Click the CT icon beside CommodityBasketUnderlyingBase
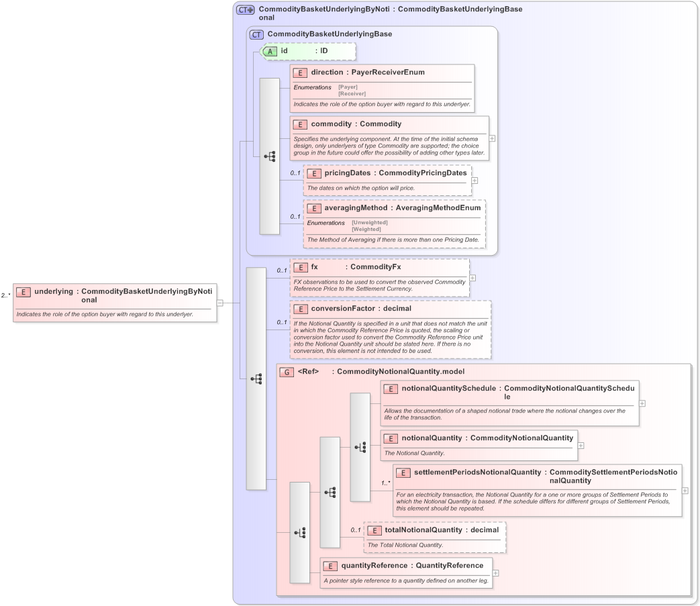Image resolution: width=700 pixels, height=606 pixels. [256, 34]
